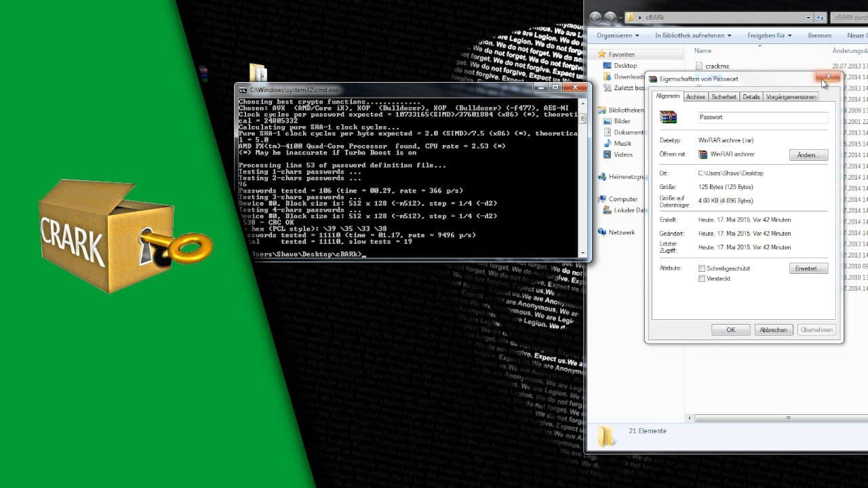868x488 pixels.
Task: Click cmd window scrollbar down arrow
Action: (582, 253)
